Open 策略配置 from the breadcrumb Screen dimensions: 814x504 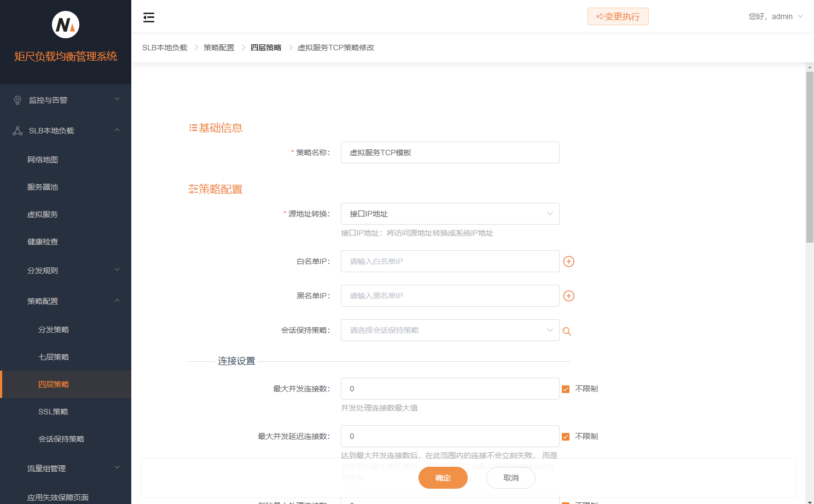point(218,48)
